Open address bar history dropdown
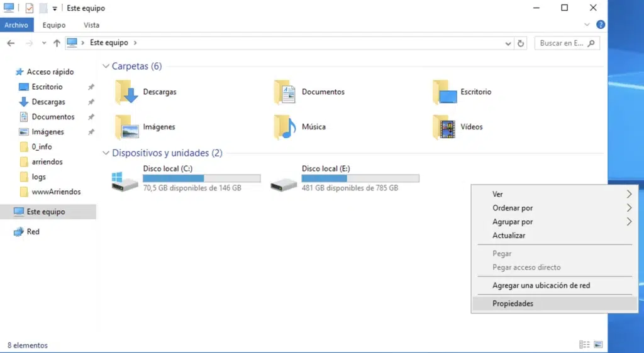 [x=508, y=43]
